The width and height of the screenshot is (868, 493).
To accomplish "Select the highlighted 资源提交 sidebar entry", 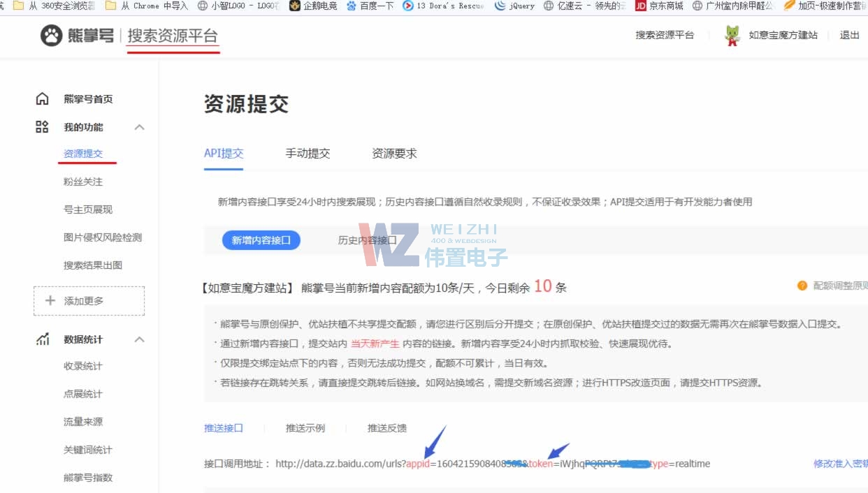I will pos(88,153).
